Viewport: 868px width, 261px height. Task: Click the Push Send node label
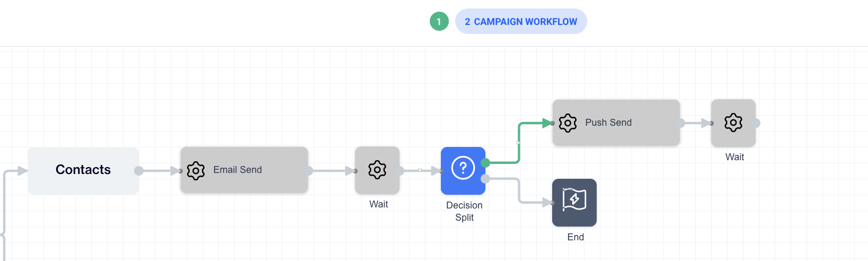click(608, 123)
